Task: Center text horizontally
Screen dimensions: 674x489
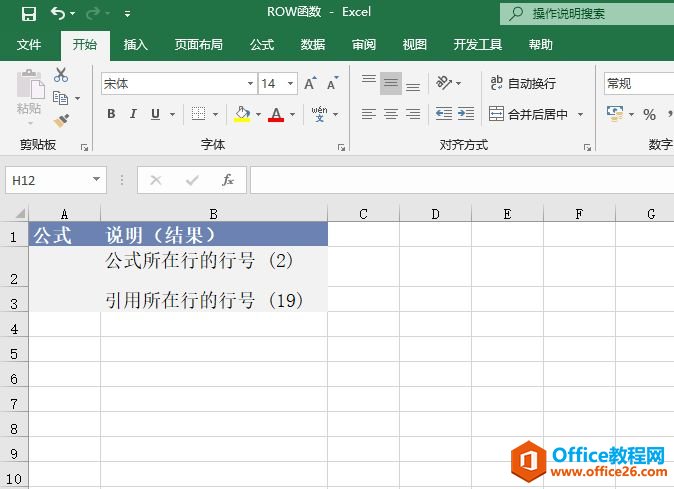Action: pyautogui.click(x=391, y=114)
